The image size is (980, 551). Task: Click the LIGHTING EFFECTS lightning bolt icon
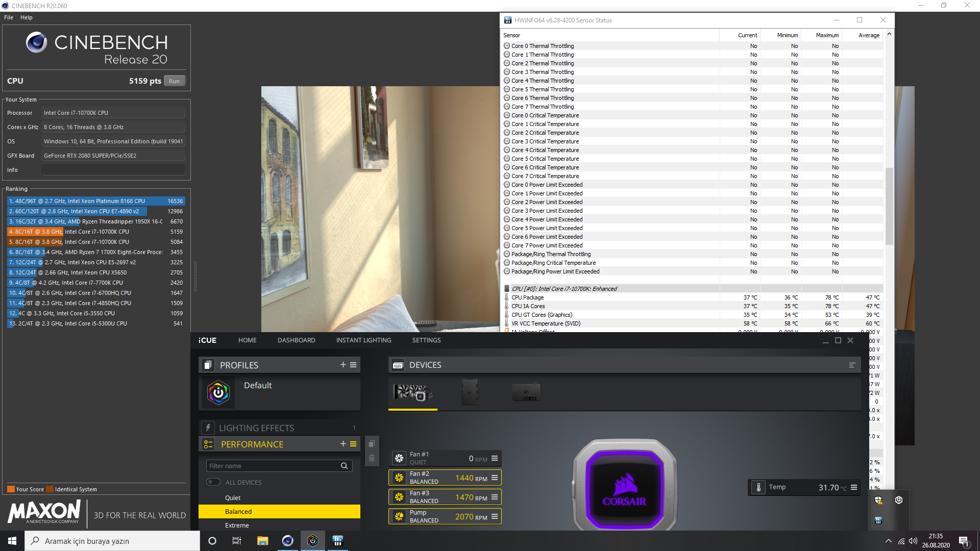(x=208, y=428)
